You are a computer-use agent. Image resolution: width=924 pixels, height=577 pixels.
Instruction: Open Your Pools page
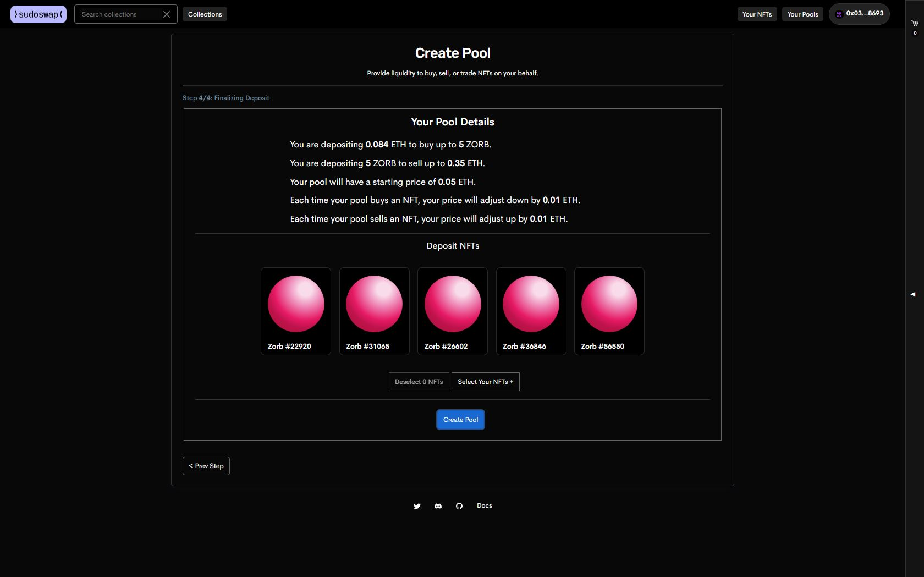coord(802,14)
